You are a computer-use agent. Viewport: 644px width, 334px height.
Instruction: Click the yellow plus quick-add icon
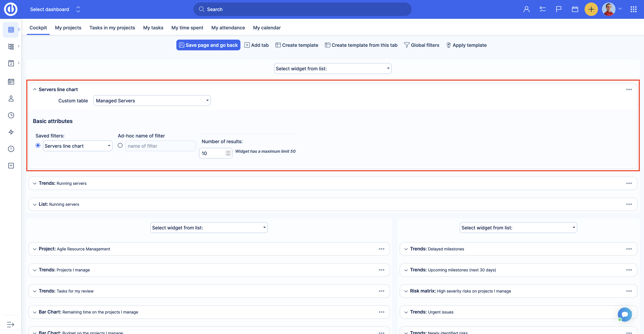coord(591,9)
